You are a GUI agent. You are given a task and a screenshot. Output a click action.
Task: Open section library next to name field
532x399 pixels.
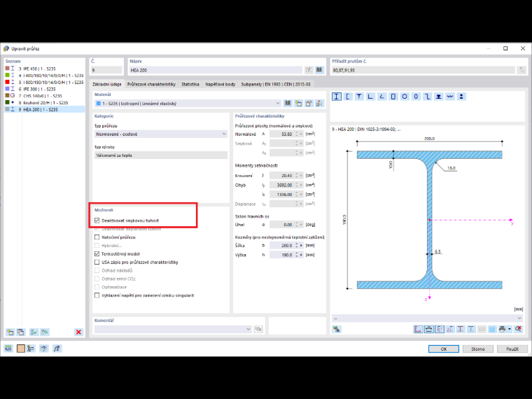pos(319,70)
